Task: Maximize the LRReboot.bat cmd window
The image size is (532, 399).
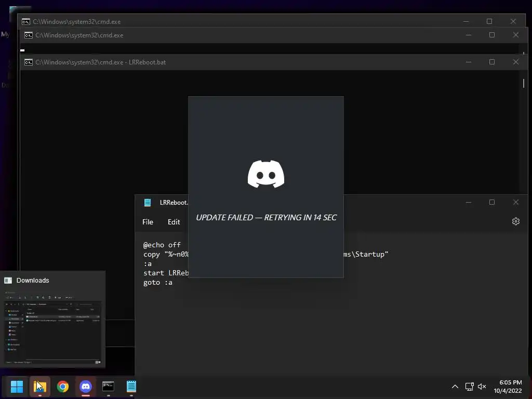Action: 492,62
